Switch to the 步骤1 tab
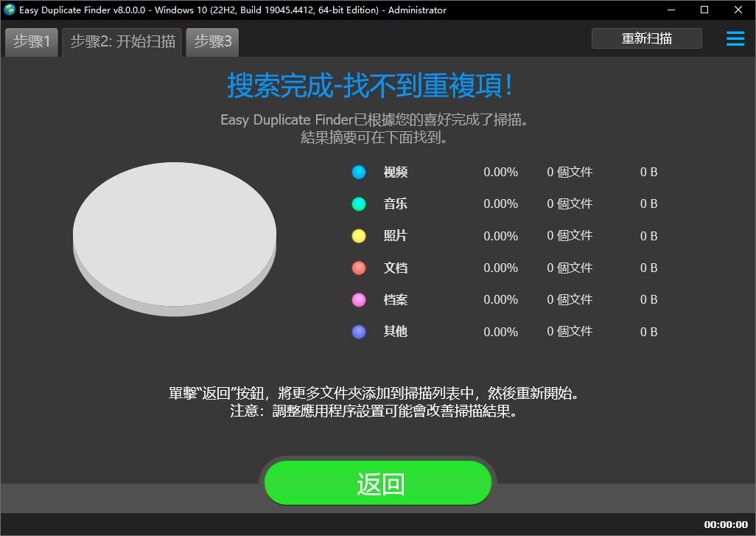Screen dimensions: 756x536 pos(32,42)
